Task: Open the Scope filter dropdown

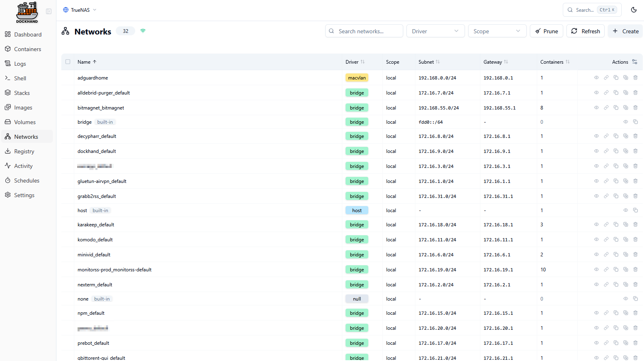Action: 497,31
